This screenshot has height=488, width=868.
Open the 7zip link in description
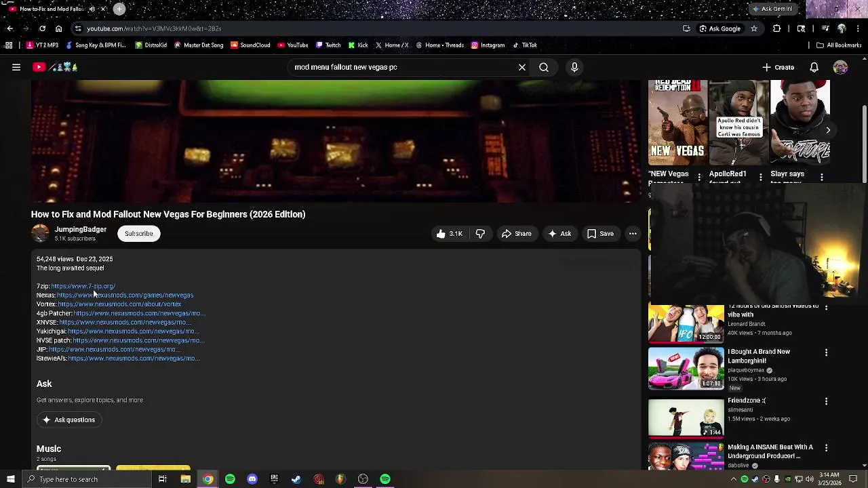coord(83,286)
